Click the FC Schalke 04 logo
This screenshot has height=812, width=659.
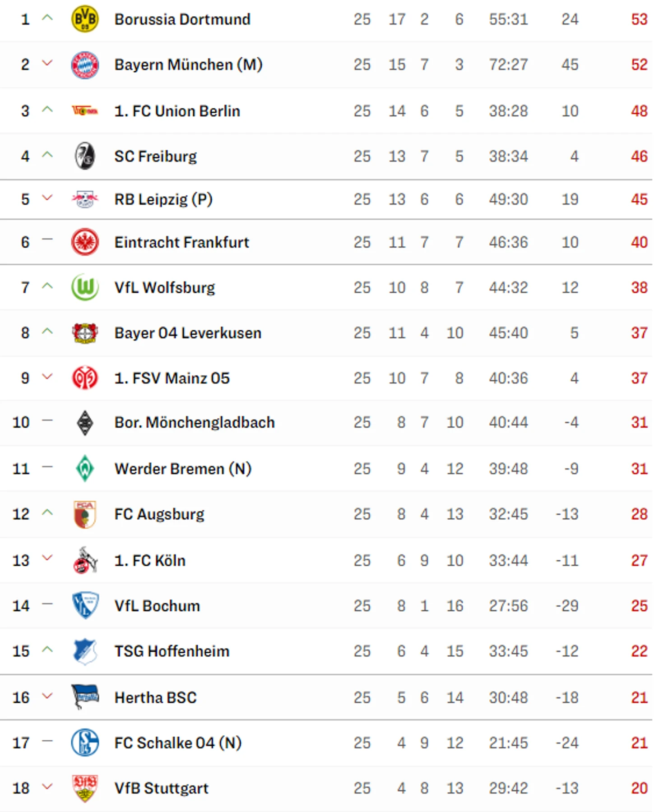click(85, 743)
